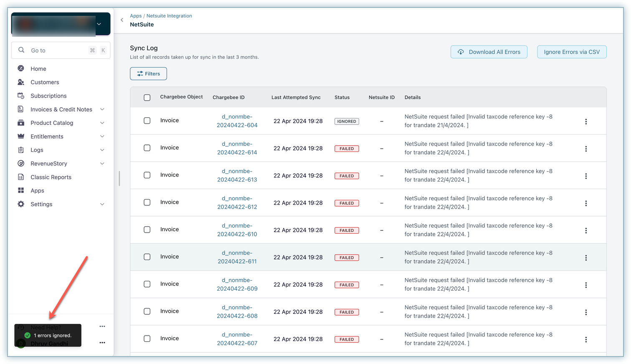The height and width of the screenshot is (364, 631).
Task: Expand the Logs chevron
Action: tap(102, 150)
